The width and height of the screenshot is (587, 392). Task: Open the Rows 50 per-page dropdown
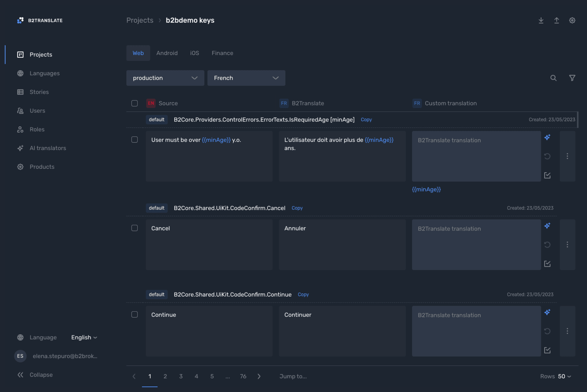[564, 376]
